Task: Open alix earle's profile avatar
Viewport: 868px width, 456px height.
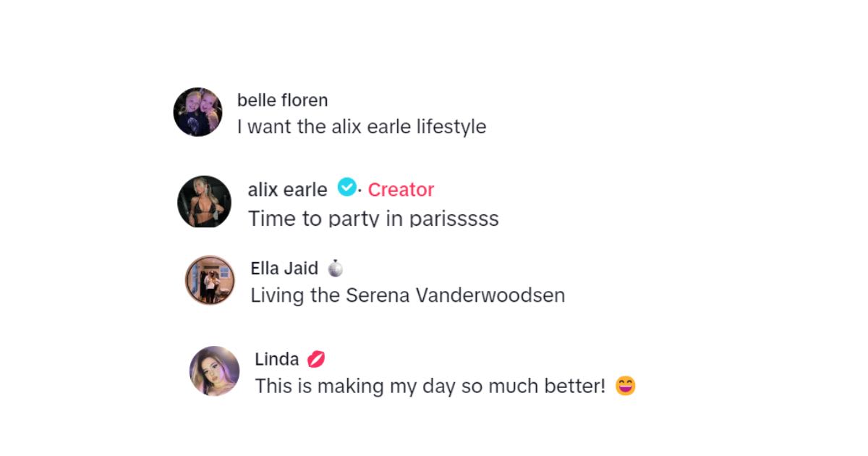Action: coord(204,201)
